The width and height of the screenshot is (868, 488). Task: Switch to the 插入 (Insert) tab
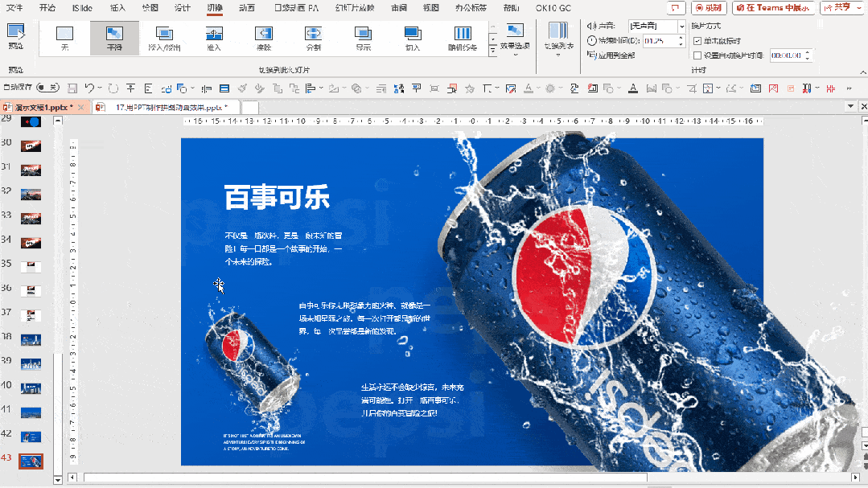click(x=118, y=8)
